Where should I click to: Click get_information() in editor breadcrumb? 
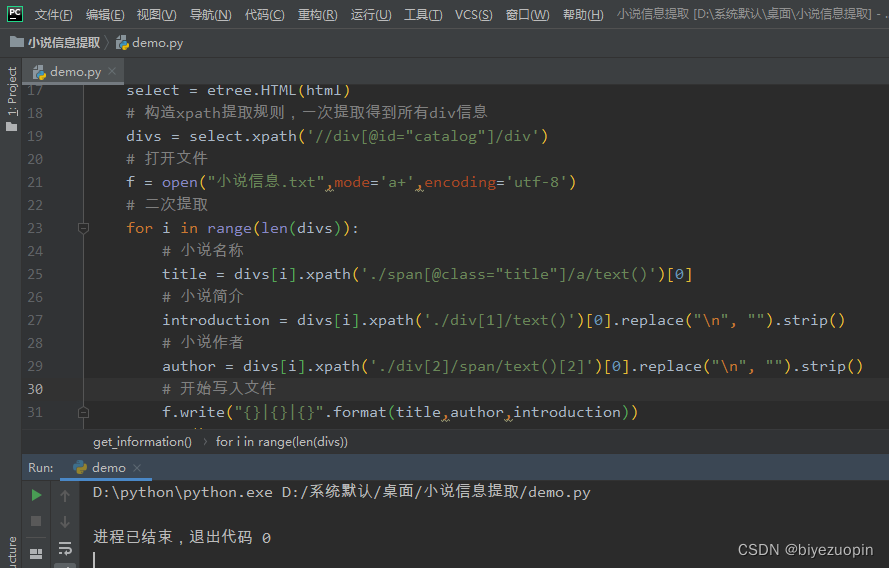point(142,442)
